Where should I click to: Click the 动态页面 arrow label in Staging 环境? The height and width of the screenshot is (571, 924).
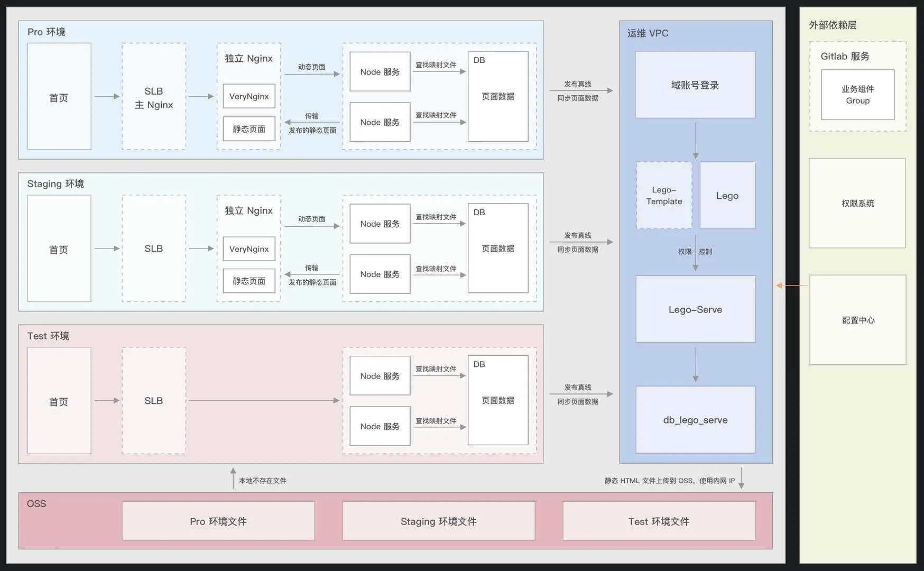pos(312,219)
